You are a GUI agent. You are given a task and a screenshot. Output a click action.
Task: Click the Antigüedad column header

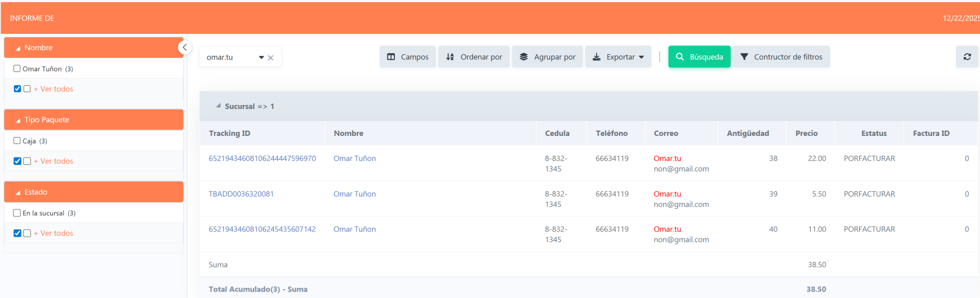pos(747,133)
